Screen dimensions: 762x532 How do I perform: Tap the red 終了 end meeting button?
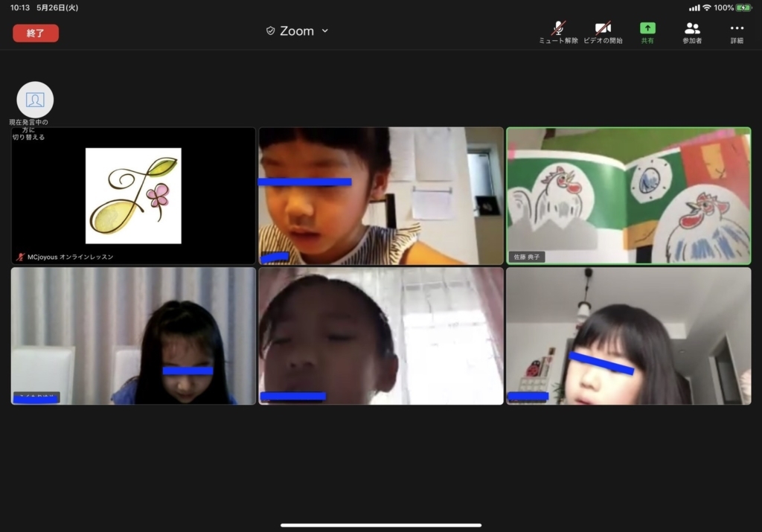point(36,33)
